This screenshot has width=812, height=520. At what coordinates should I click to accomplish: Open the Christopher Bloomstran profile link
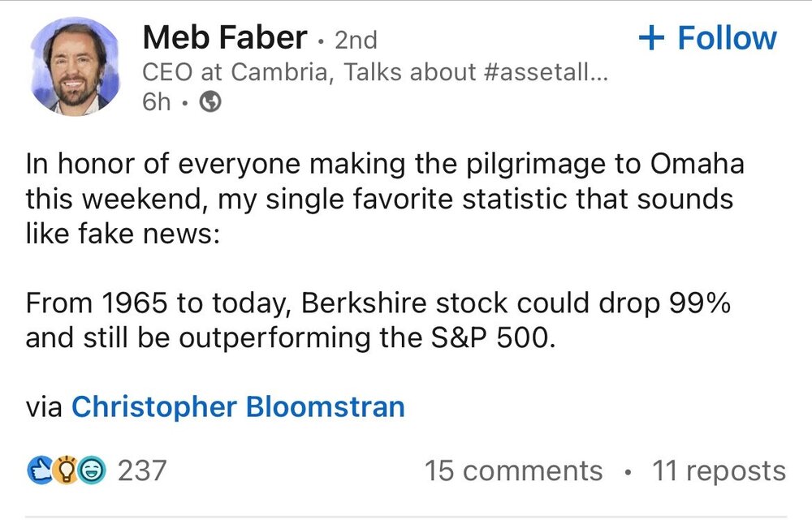point(238,405)
